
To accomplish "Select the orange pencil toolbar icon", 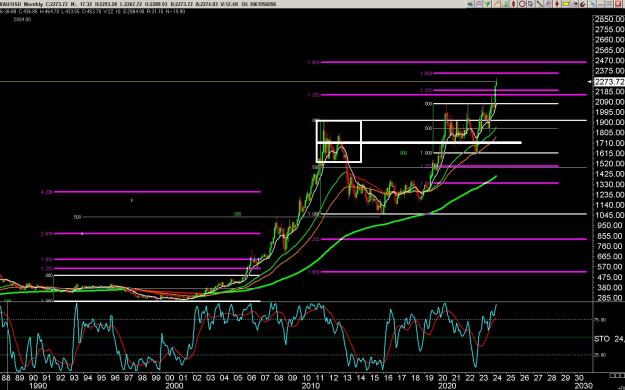I will 497,4.
